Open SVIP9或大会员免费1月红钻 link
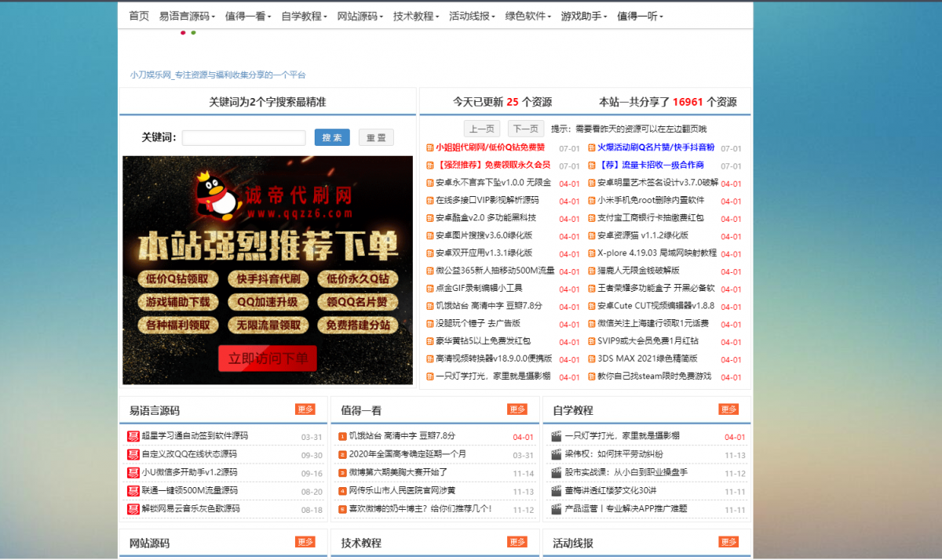Viewport: 942px width, 560px height. click(x=648, y=341)
